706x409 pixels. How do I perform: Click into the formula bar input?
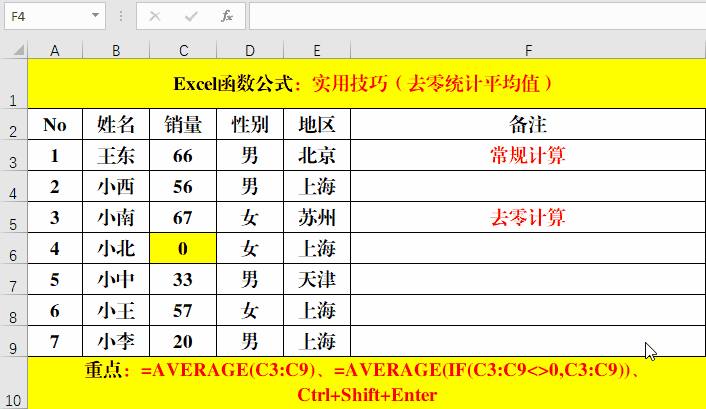coord(477,16)
